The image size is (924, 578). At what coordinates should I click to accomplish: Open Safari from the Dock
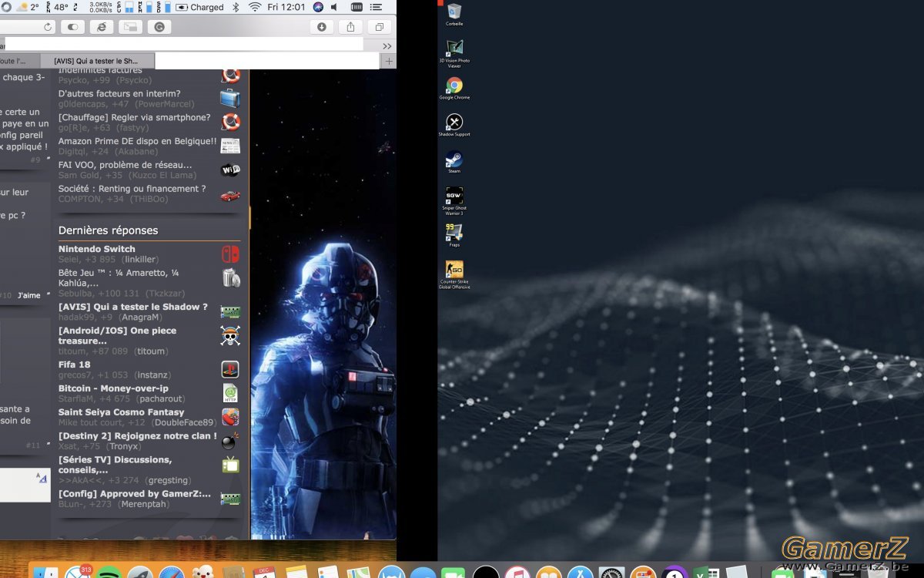[x=171, y=572]
